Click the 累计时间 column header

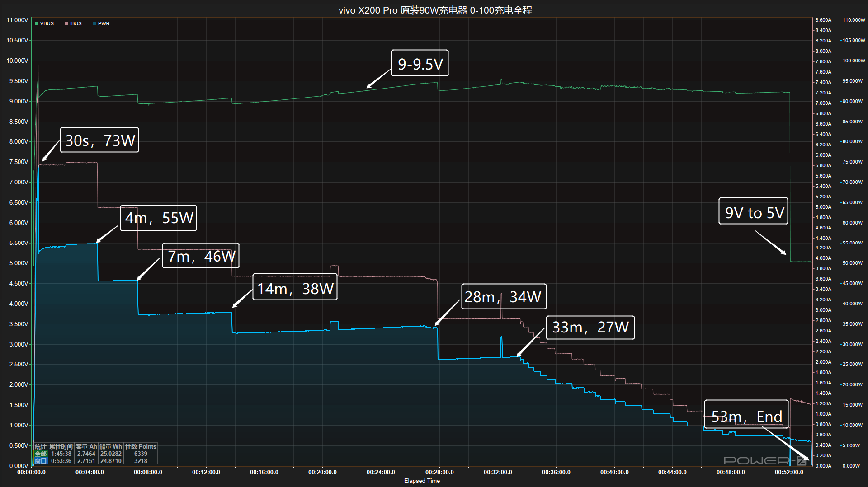pyautogui.click(x=61, y=446)
